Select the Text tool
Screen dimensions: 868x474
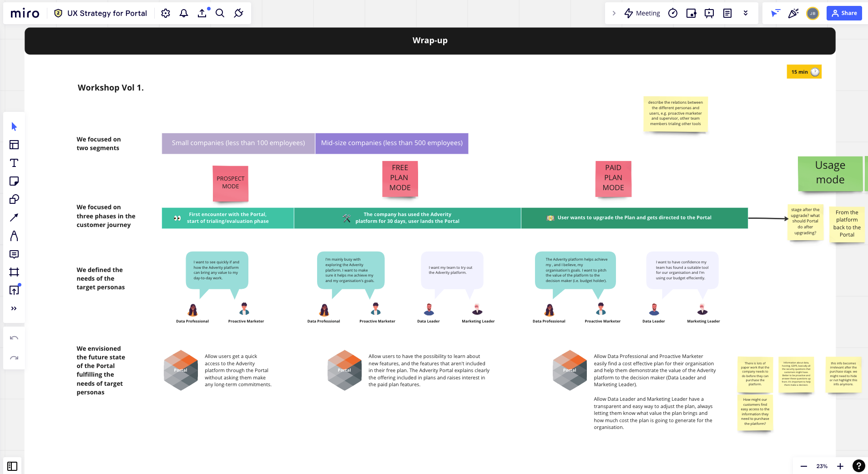click(x=14, y=163)
